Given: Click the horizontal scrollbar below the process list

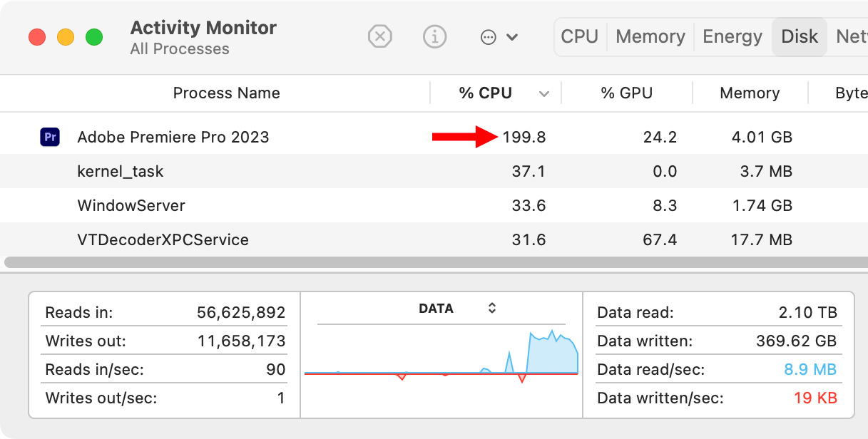Looking at the screenshot, I should 428,262.
